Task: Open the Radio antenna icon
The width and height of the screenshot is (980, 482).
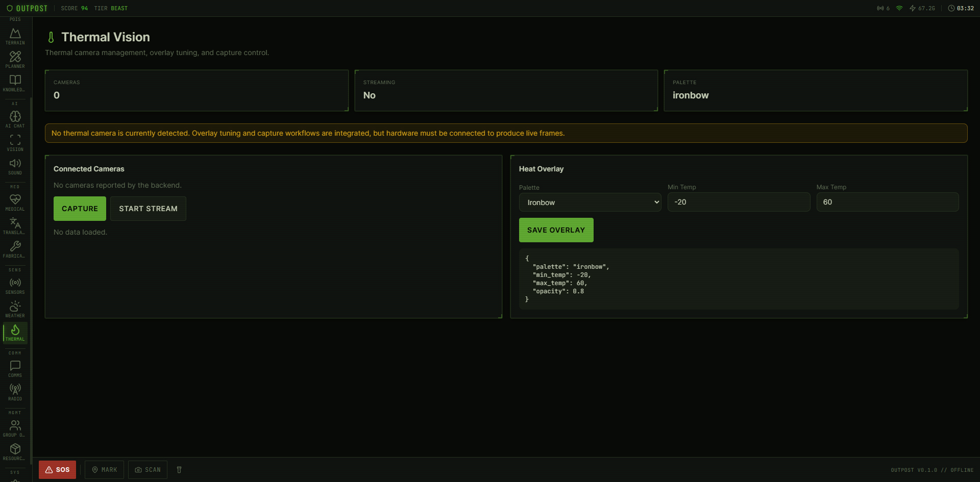Action: 15,392
